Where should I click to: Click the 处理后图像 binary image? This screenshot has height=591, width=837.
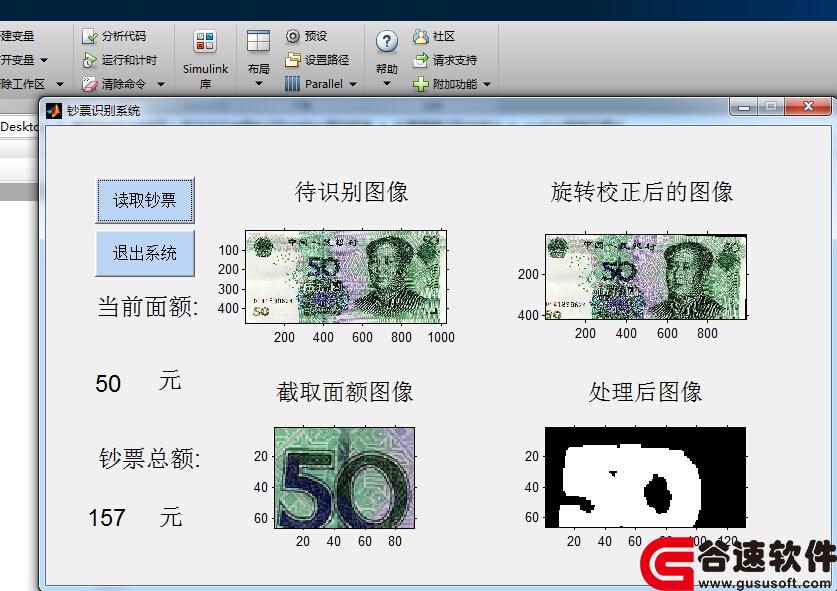[x=645, y=477]
